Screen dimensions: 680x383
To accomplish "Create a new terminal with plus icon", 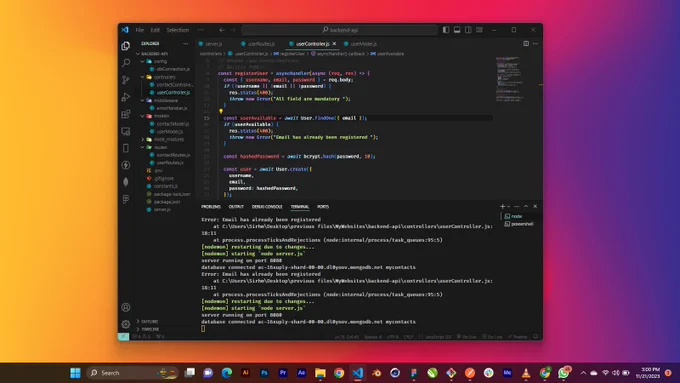I will tap(502, 206).
